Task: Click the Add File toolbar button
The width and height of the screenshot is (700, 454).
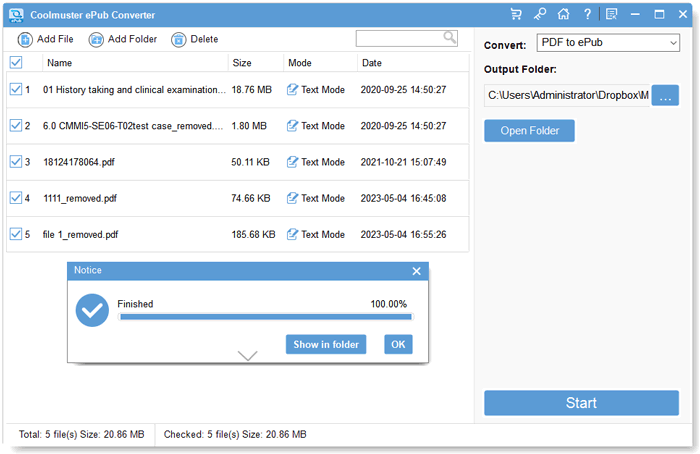Action: pos(46,39)
